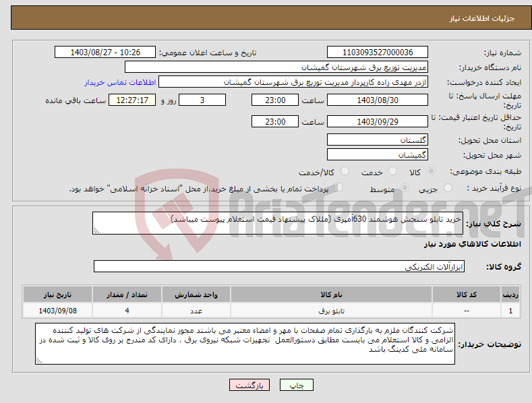Click the توضیحات خریدار label

pyautogui.click(x=490, y=344)
